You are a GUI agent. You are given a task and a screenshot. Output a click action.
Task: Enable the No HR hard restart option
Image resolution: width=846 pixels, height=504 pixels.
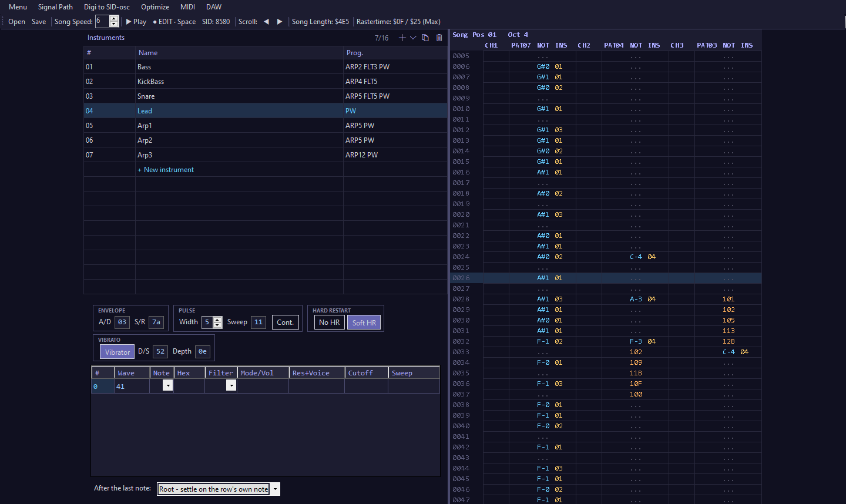click(x=329, y=322)
